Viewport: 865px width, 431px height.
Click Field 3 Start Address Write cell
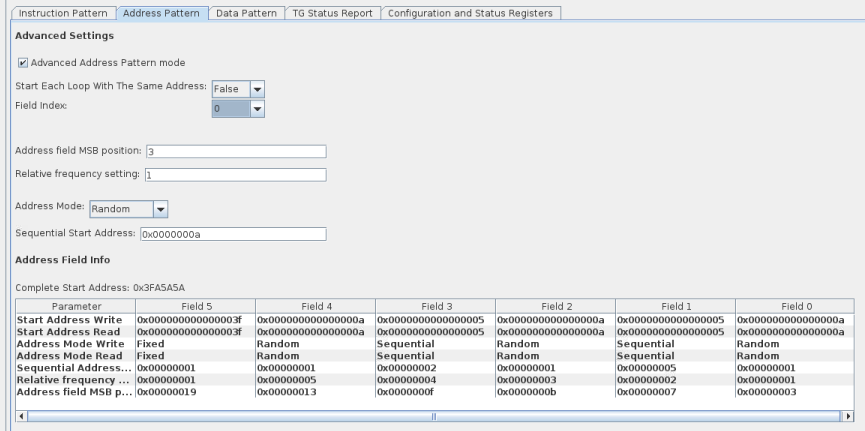[434, 319]
